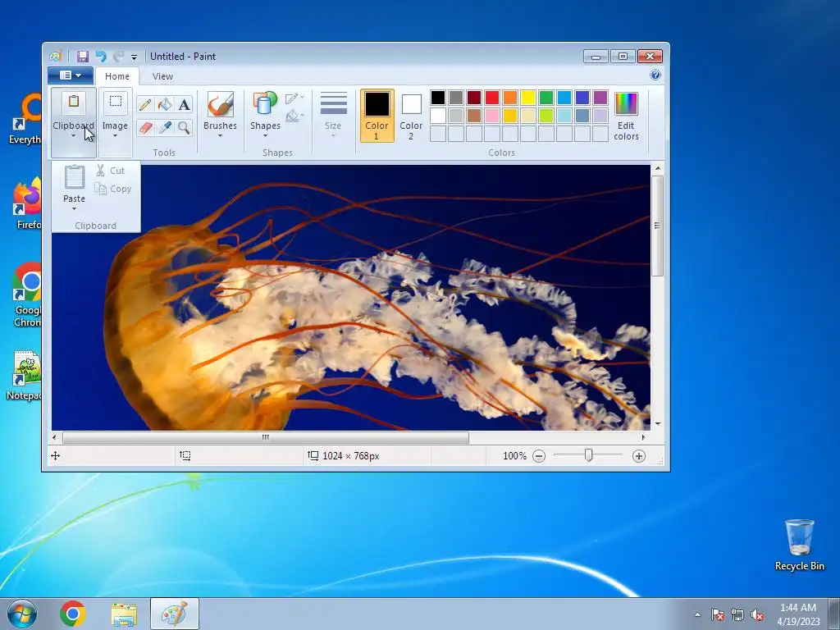Viewport: 840px width, 630px height.
Task: Open the Paint file menu button
Action: [71, 75]
